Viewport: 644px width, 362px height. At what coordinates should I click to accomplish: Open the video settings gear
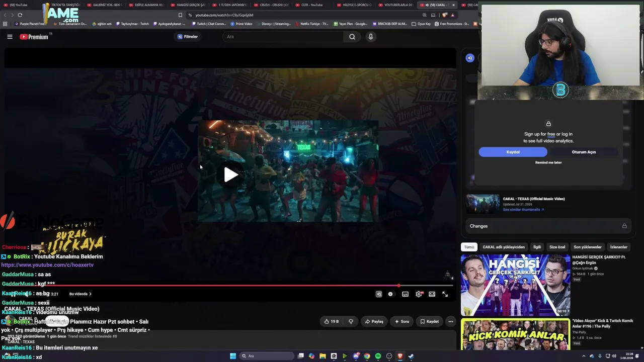click(419, 294)
